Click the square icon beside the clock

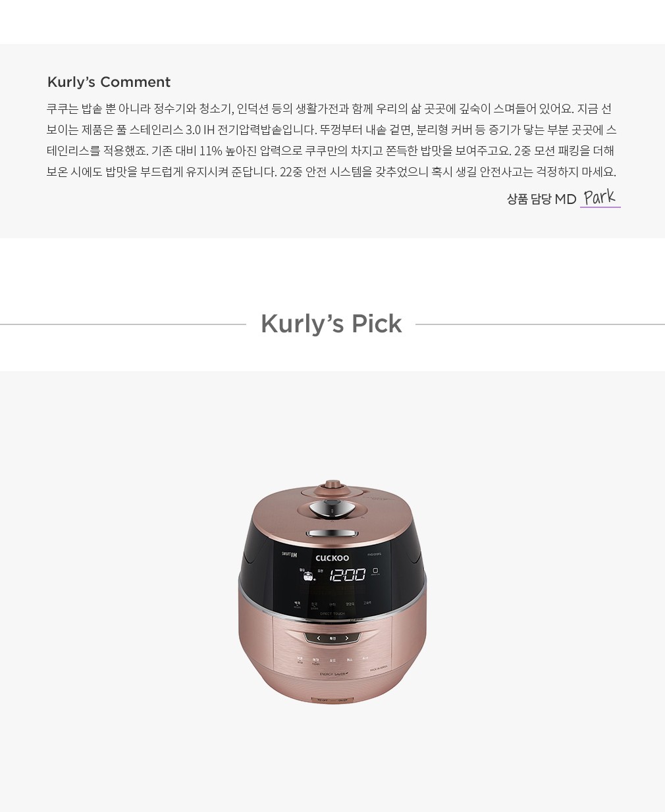click(x=375, y=570)
